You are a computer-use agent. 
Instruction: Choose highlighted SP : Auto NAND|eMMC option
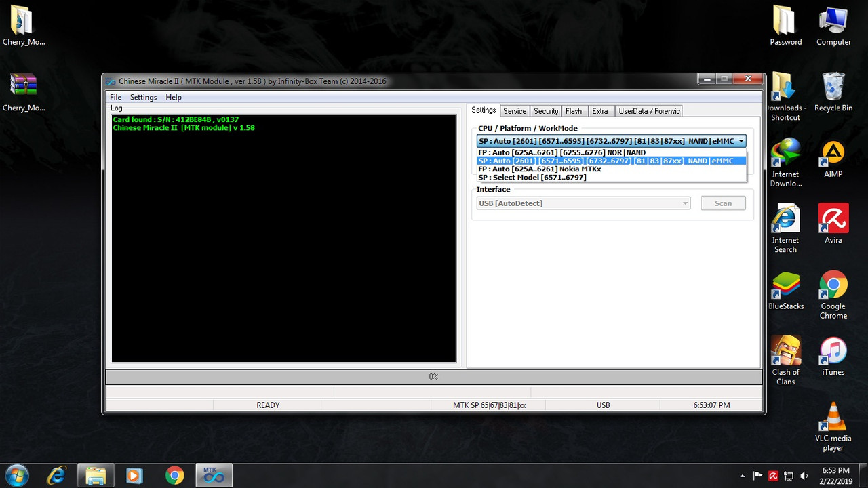click(x=611, y=161)
